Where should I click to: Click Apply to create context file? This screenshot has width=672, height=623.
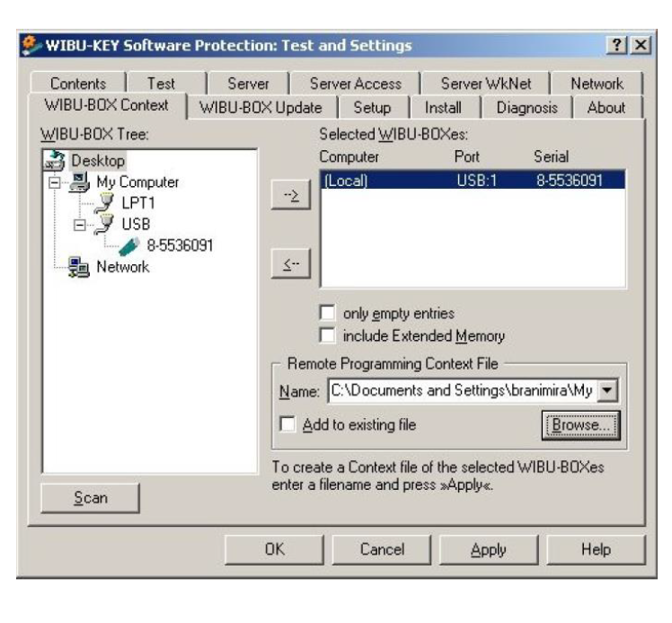pyautogui.click(x=489, y=549)
